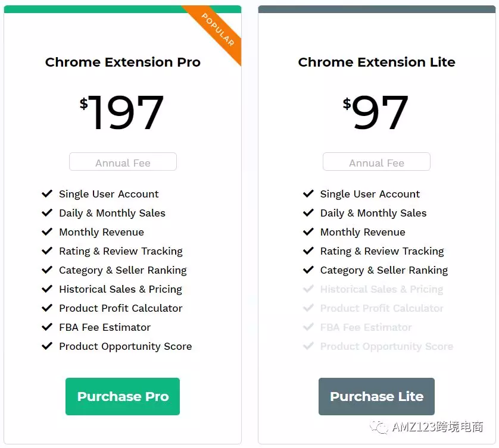Select Annual Fee in the Lite plan
499x448 pixels.
(376, 162)
